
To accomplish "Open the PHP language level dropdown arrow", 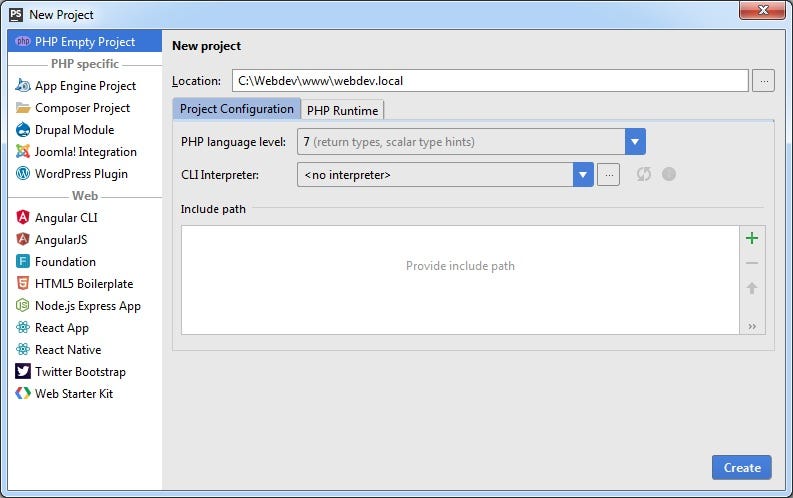I will pos(635,142).
